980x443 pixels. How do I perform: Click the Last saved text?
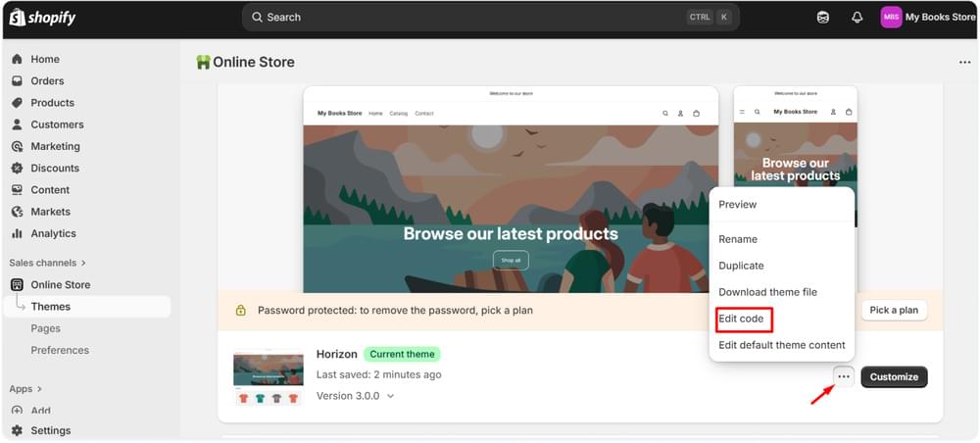(378, 375)
